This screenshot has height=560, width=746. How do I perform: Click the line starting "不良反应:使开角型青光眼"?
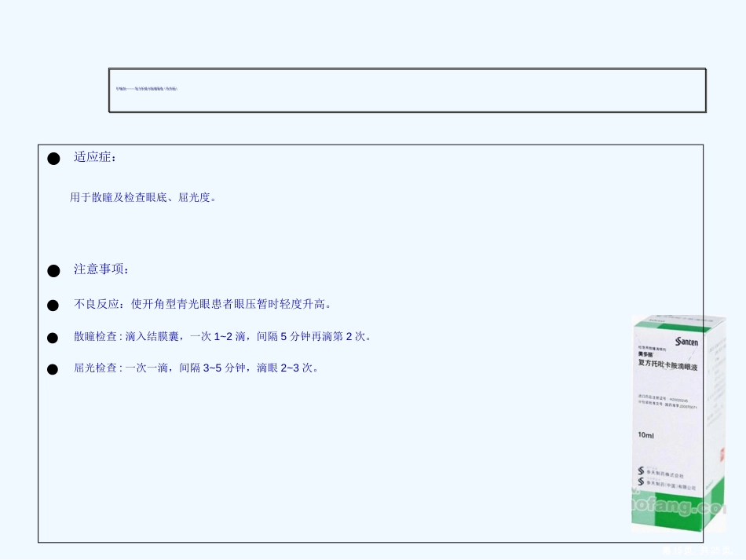point(202,304)
